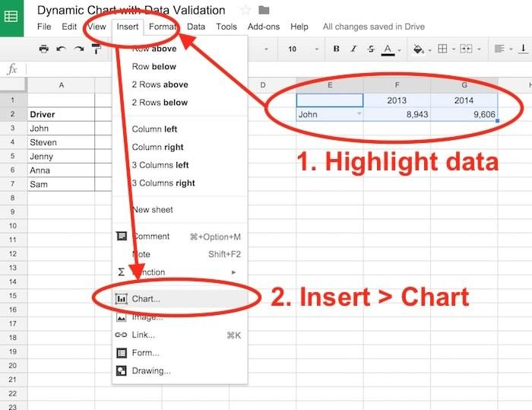The height and width of the screenshot is (410, 532).
Task: Choose 2 Rows above
Action: [x=180, y=84]
